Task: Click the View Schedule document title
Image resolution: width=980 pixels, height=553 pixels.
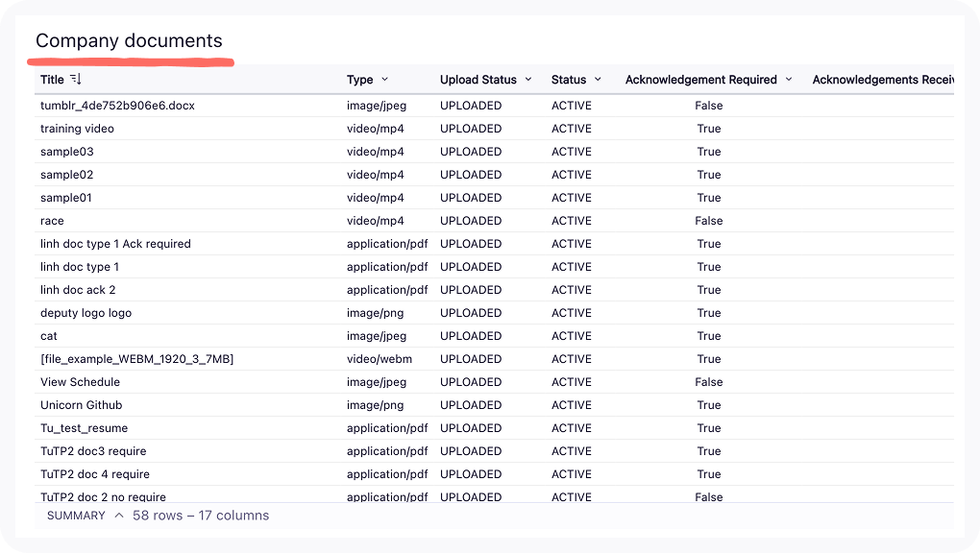Action: (80, 382)
